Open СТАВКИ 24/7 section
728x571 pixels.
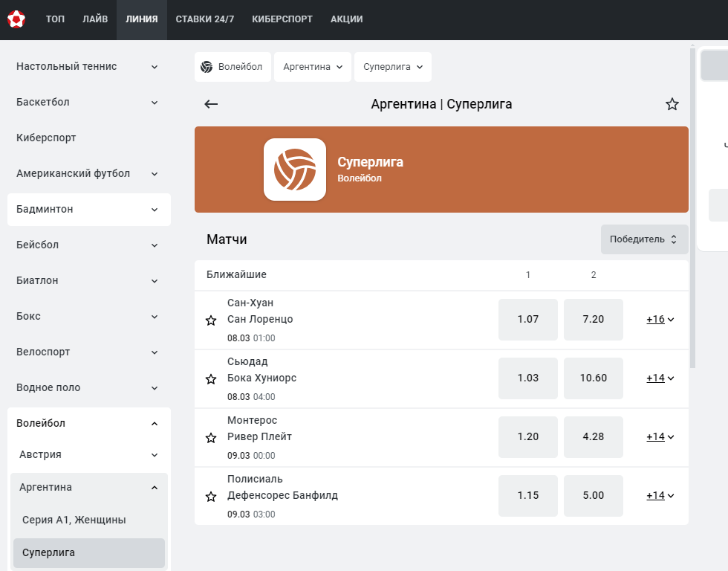tap(205, 19)
